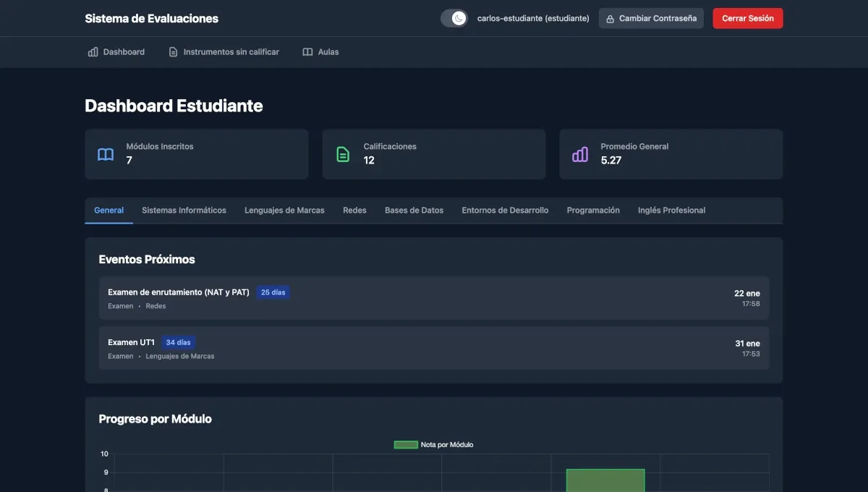This screenshot has width=868, height=492.
Task: Select the Inglés Profesional tab
Action: click(671, 210)
